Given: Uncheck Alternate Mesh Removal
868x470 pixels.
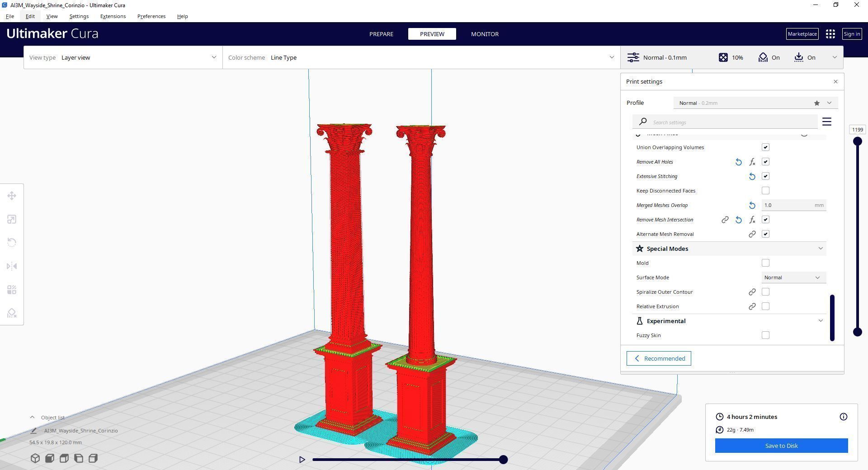Looking at the screenshot, I should pos(765,234).
